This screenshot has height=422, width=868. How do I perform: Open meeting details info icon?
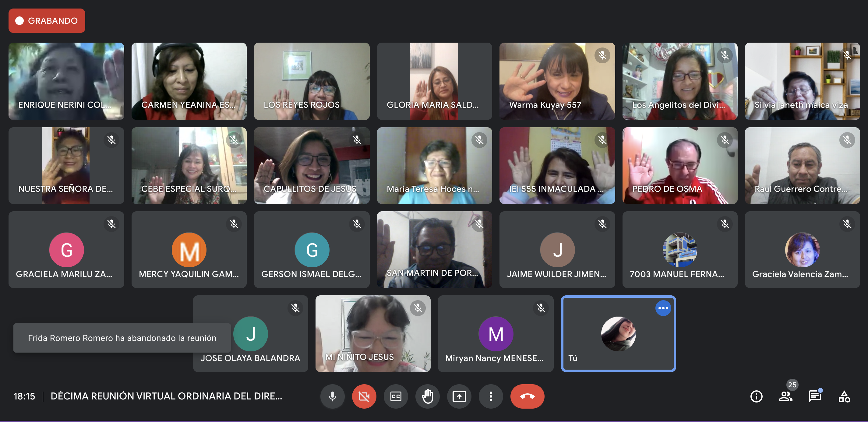[x=756, y=396]
